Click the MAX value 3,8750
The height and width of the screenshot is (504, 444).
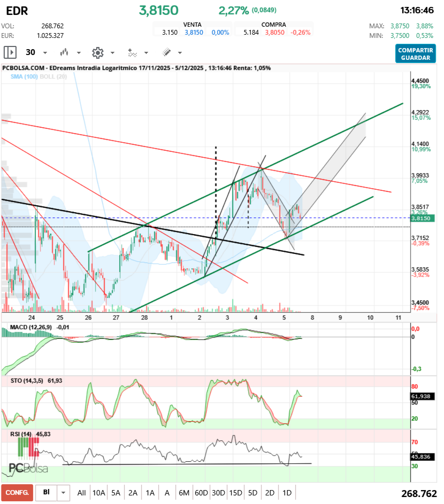400,26
